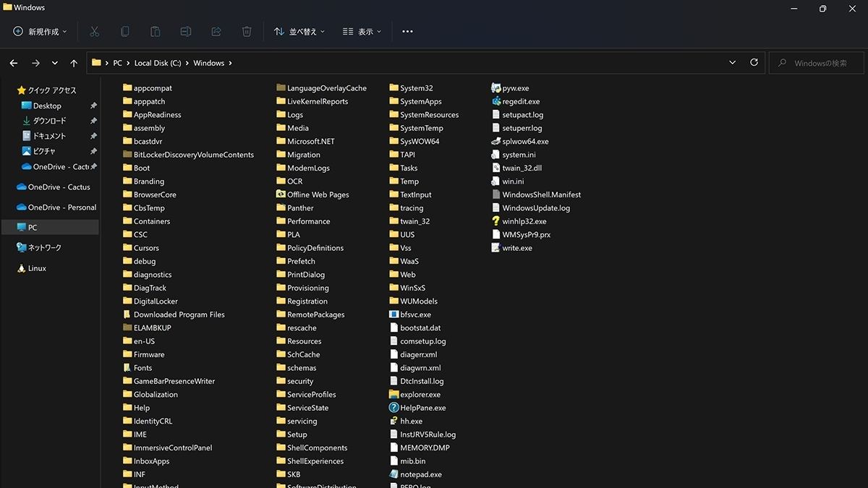Select the Fonts folder icon
Image resolution: width=868 pixels, height=488 pixels.
(127, 368)
